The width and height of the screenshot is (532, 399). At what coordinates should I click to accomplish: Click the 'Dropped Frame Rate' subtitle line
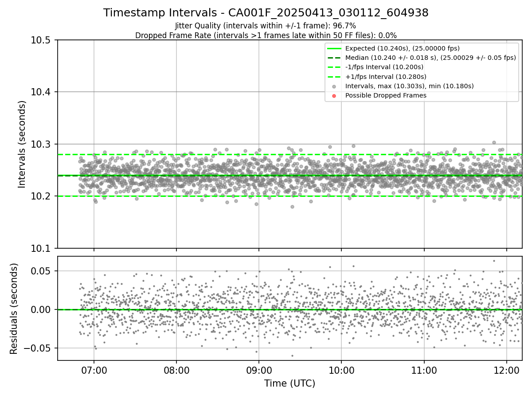coord(266,35)
